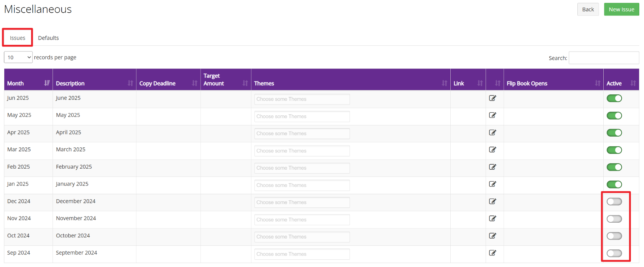The height and width of the screenshot is (267, 644).
Task: Open edit icon for May 2025 row
Action: pos(492,115)
